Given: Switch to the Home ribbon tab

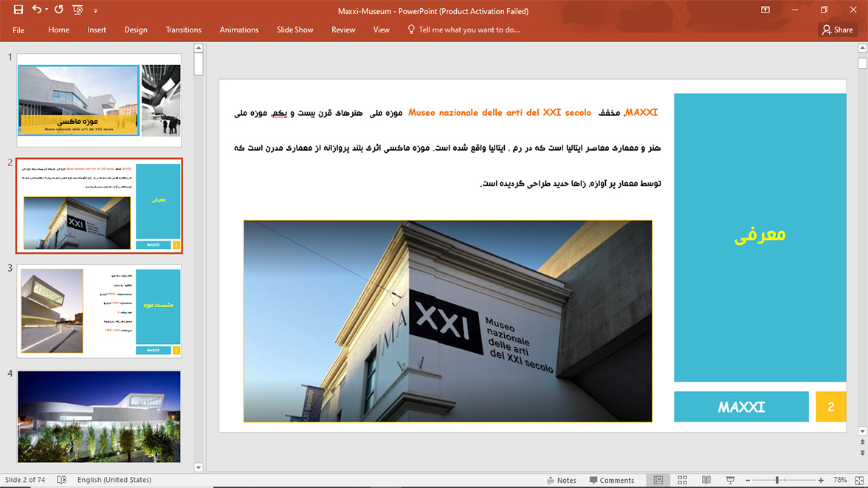Looking at the screenshot, I should tap(59, 30).
